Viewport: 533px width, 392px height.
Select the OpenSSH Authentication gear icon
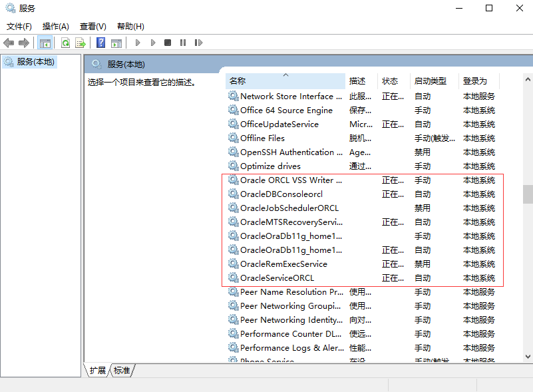233,152
